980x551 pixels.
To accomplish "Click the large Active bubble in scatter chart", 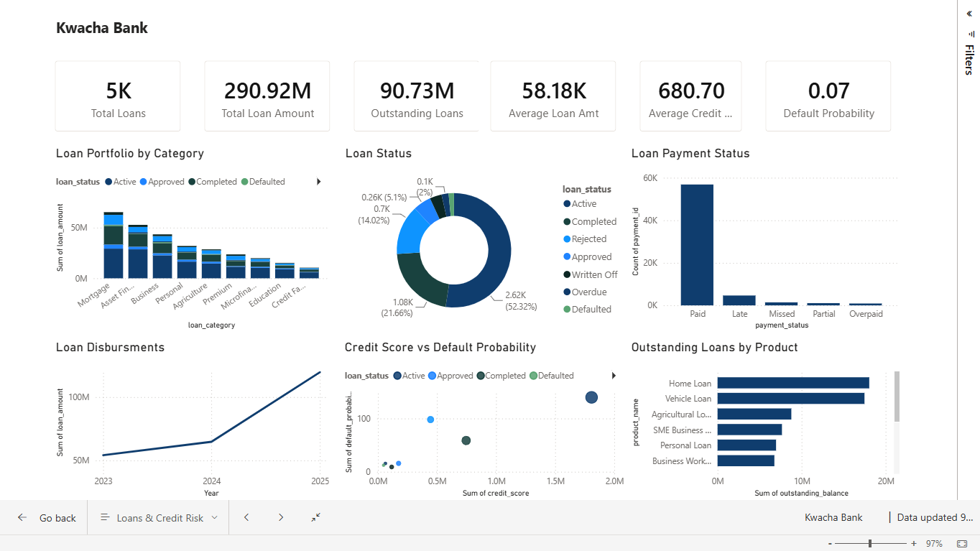I will click(591, 397).
